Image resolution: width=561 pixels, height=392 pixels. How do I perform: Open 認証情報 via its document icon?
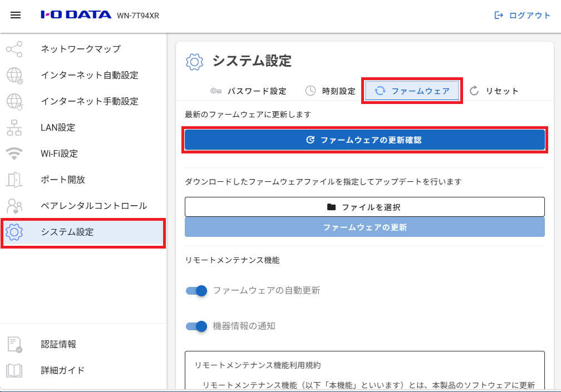pyautogui.click(x=14, y=344)
